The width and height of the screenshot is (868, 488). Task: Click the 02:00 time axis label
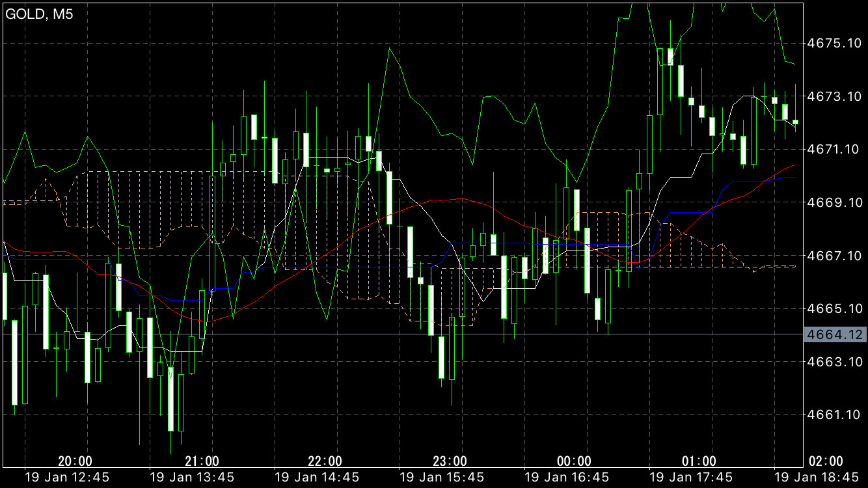[x=826, y=461]
